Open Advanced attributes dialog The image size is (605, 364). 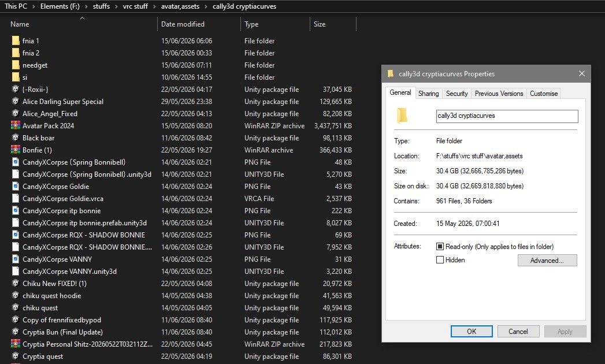coord(547,260)
